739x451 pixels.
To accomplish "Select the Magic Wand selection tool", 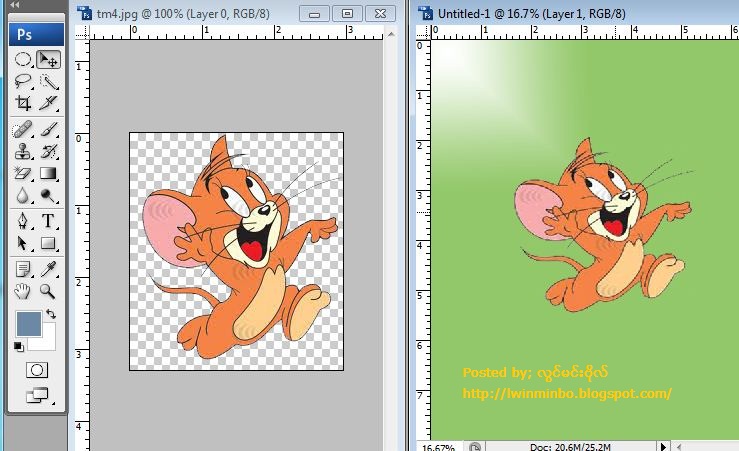I will pyautogui.click(x=48, y=82).
